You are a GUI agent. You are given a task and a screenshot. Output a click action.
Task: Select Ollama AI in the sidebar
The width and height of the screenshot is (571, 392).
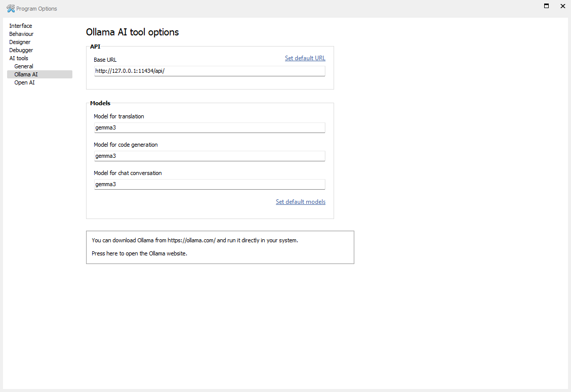pos(26,74)
